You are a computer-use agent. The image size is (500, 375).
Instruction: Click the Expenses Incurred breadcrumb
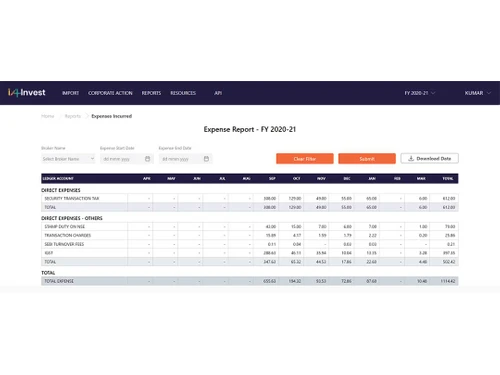point(112,116)
